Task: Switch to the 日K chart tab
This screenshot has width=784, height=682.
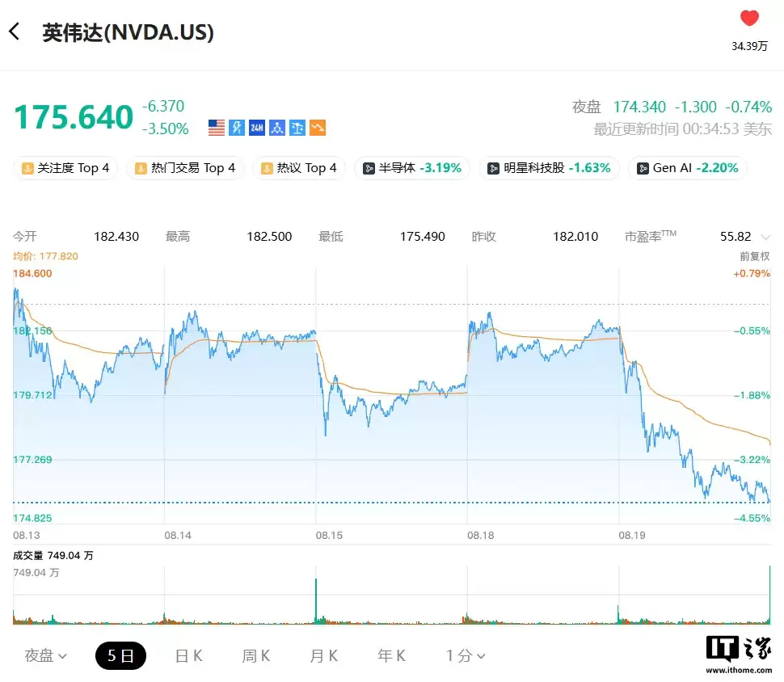Action: point(188,655)
